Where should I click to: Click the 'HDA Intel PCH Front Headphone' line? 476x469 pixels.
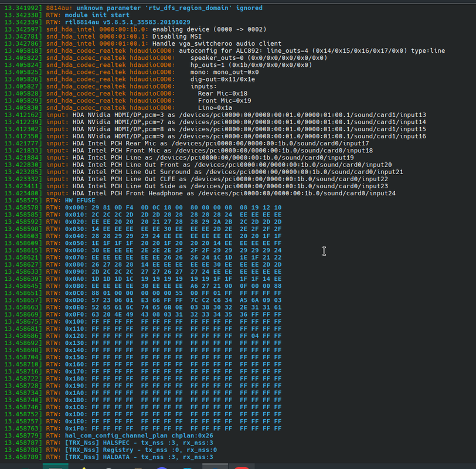(200, 193)
